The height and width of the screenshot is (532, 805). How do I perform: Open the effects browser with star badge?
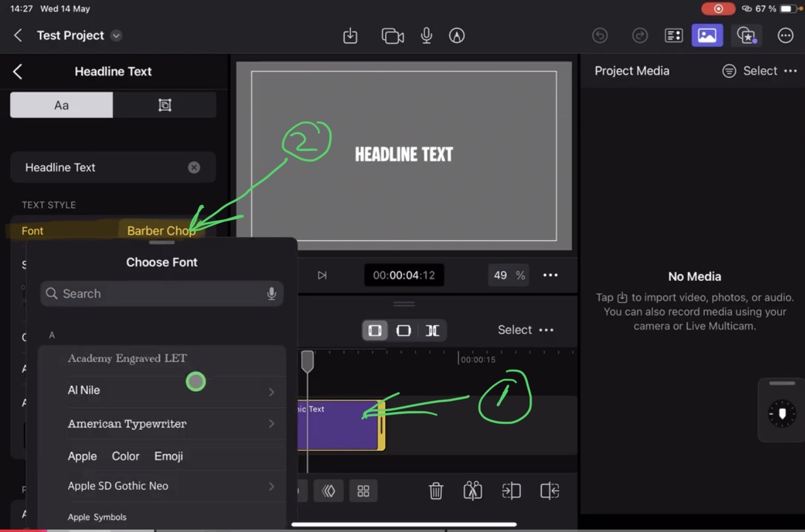(x=746, y=35)
